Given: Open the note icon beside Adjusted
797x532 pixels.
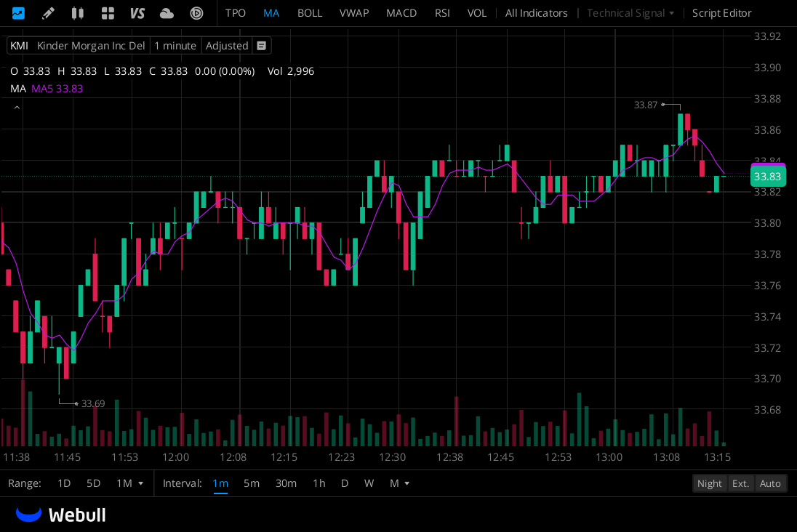Looking at the screenshot, I should (x=261, y=46).
